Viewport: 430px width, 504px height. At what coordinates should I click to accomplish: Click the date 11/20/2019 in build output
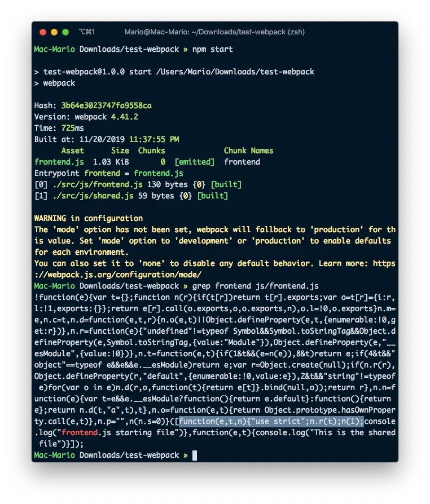(x=102, y=139)
